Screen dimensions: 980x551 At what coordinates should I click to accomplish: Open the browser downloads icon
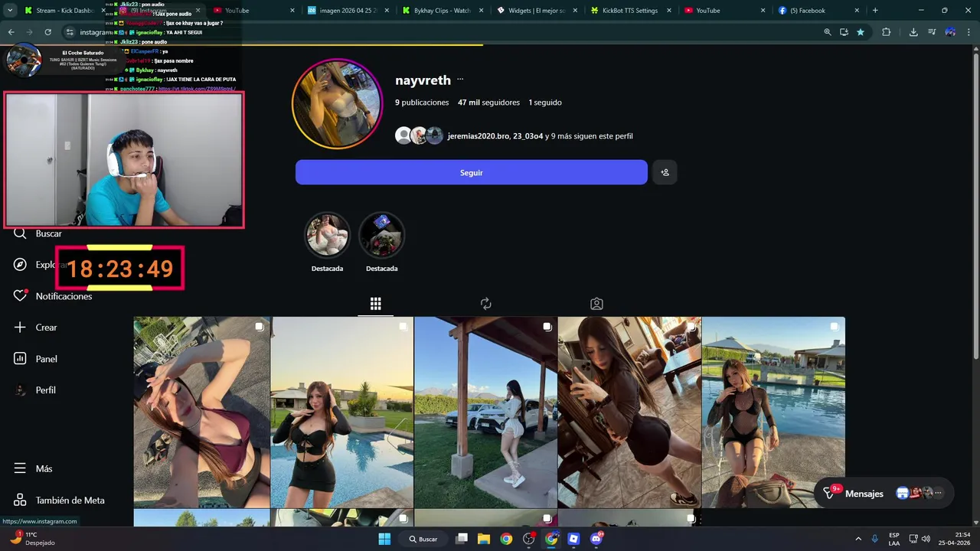pos(913,32)
